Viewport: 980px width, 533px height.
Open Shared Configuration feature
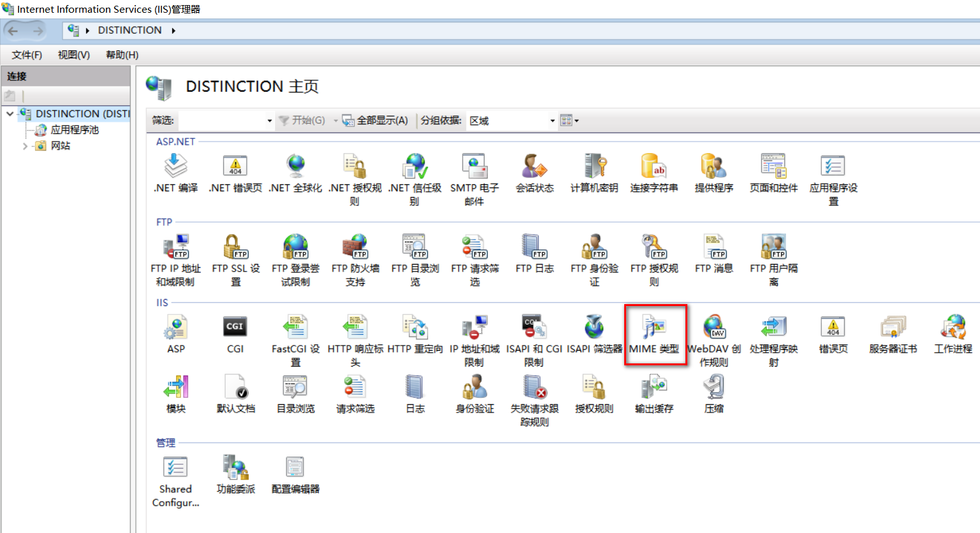pyautogui.click(x=176, y=481)
